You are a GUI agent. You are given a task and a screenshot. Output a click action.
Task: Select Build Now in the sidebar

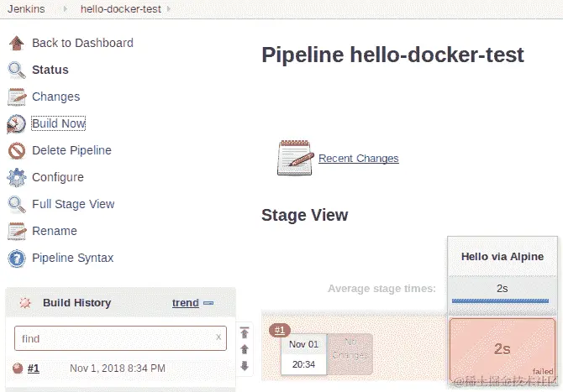click(x=59, y=123)
